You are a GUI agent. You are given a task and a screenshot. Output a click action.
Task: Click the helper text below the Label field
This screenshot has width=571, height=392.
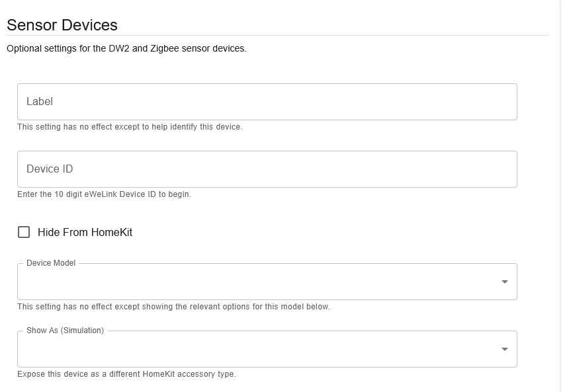tap(130, 127)
